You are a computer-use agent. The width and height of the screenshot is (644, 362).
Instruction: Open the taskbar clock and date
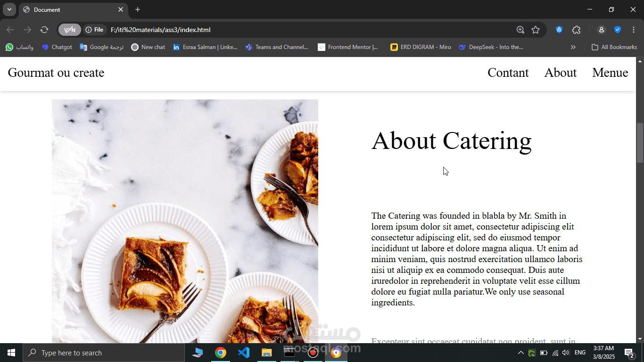[603, 353]
